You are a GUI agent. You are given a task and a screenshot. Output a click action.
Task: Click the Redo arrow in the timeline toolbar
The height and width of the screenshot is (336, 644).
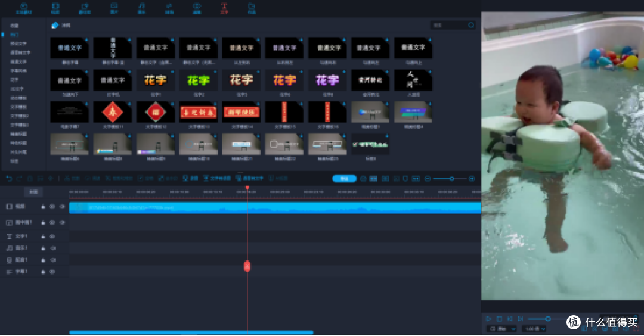pos(19,179)
